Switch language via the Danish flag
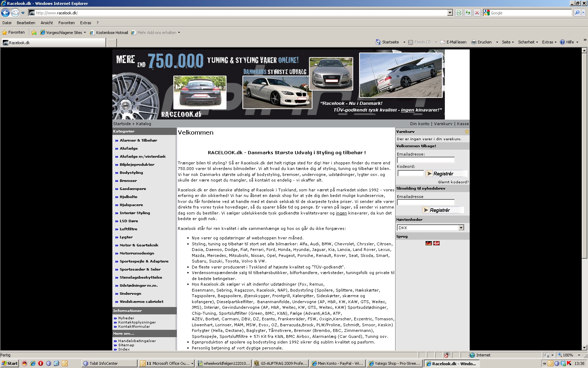The height and width of the screenshot is (368, 588). coord(436,243)
